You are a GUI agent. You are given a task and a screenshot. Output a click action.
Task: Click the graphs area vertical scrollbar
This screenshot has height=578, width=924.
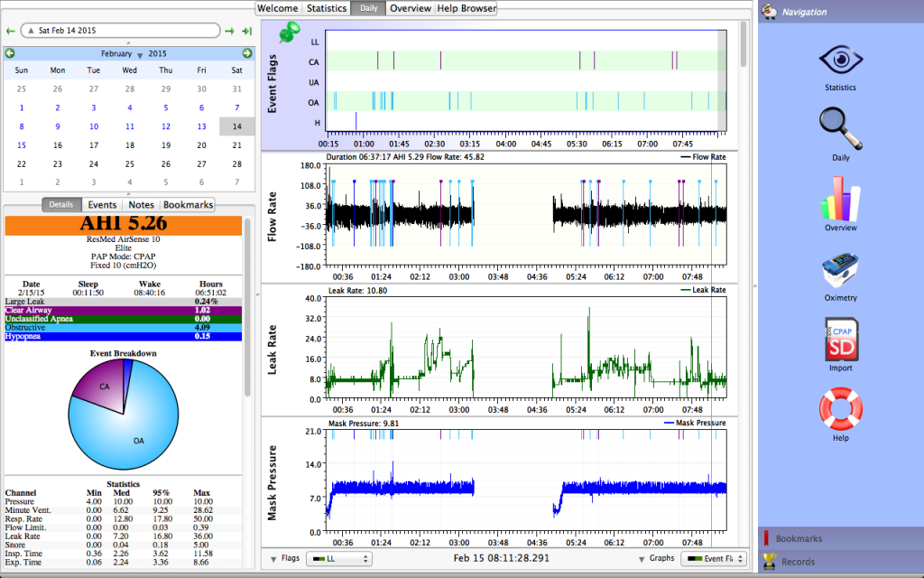744,45
